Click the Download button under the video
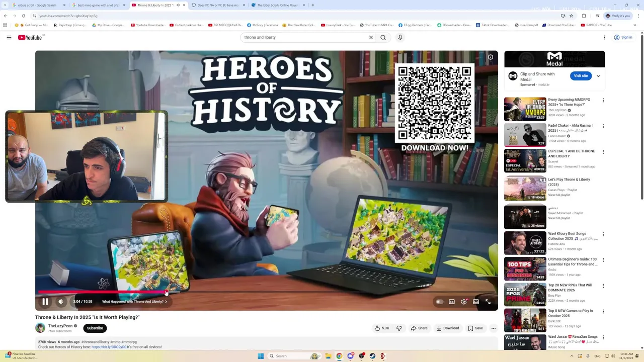644x362 pixels. pos(448,328)
